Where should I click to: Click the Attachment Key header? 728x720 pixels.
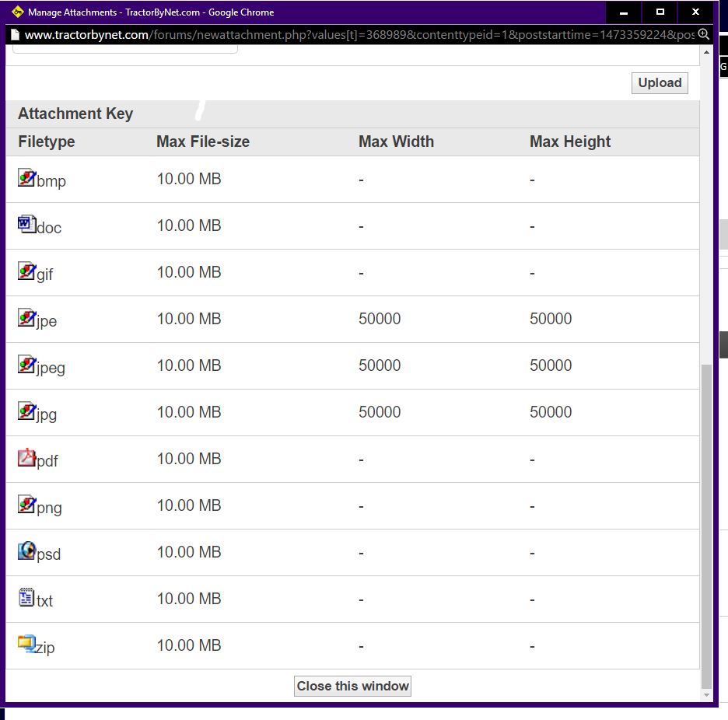[x=75, y=114]
